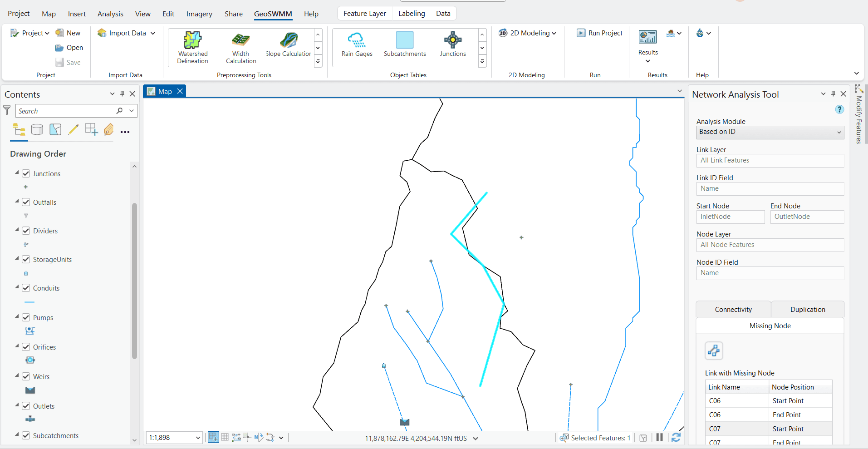Click the Network Analysis Tool help button

[839, 109]
